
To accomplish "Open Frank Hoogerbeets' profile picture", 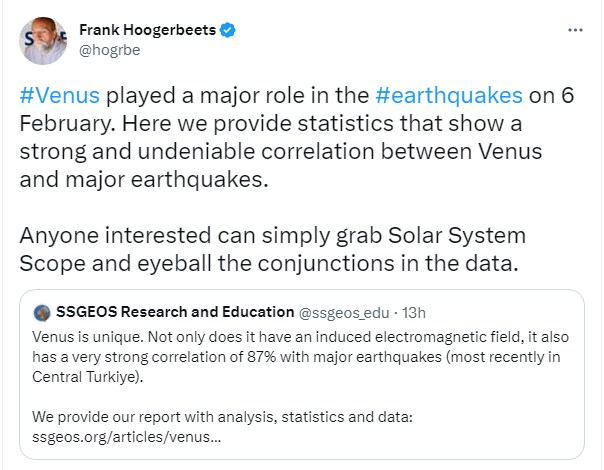I will coord(43,41).
